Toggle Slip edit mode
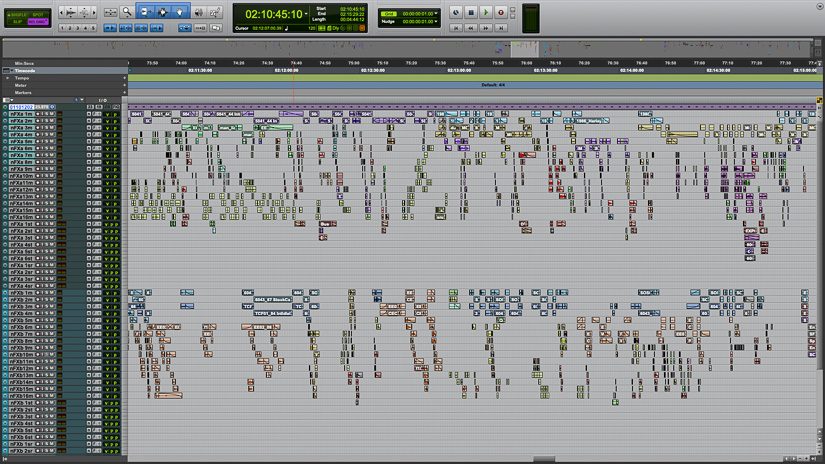 tap(15, 20)
